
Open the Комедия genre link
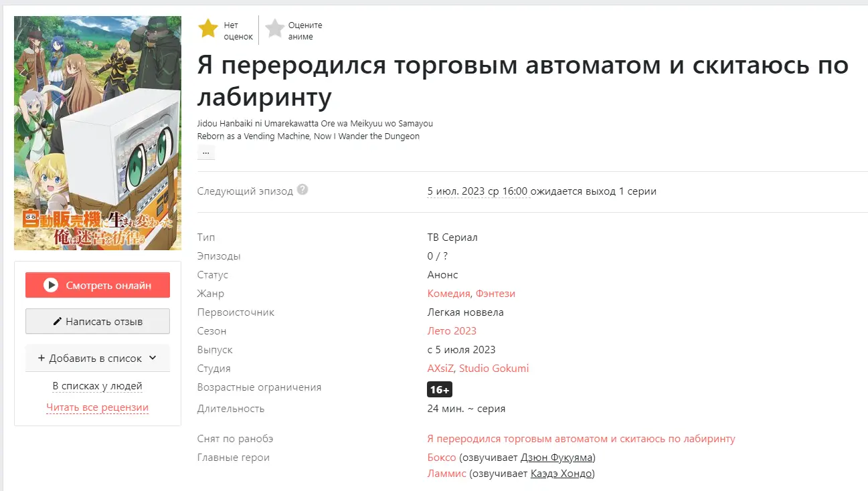click(449, 294)
